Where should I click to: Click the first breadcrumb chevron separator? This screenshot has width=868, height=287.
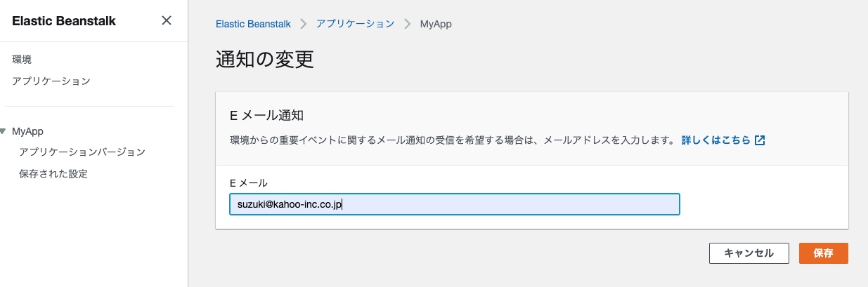point(304,23)
